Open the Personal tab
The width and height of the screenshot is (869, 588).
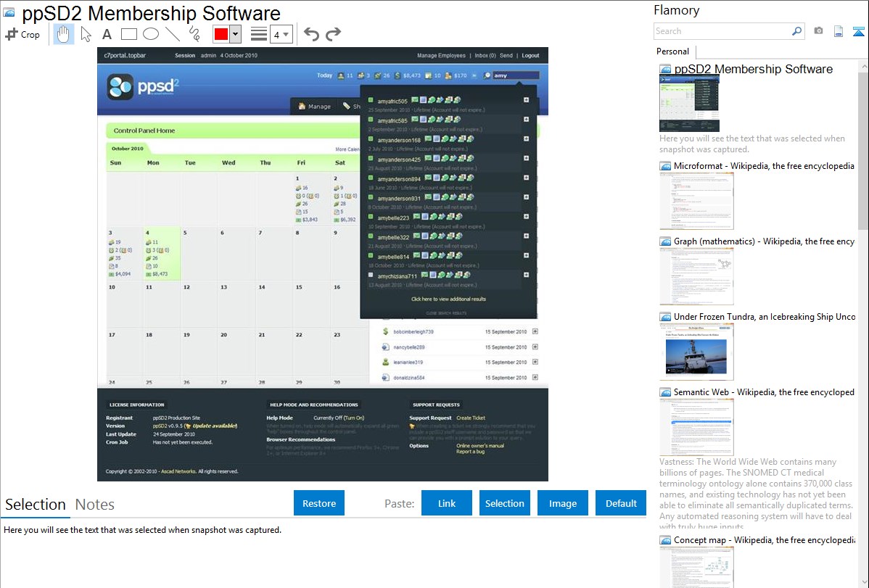pyautogui.click(x=672, y=51)
